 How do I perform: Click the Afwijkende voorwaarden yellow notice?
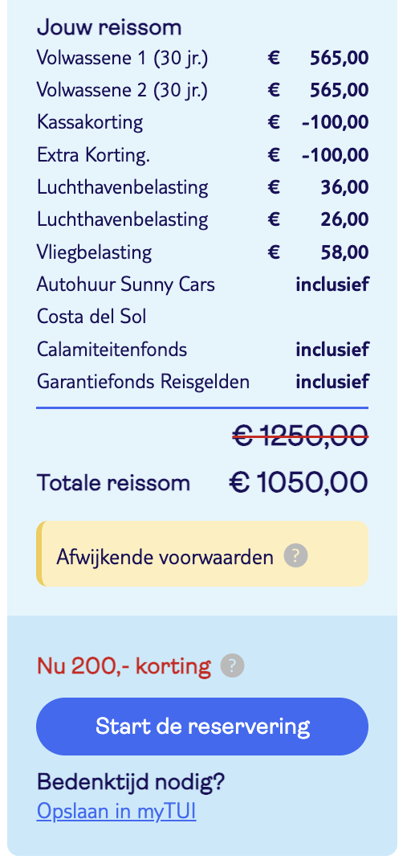click(x=202, y=554)
